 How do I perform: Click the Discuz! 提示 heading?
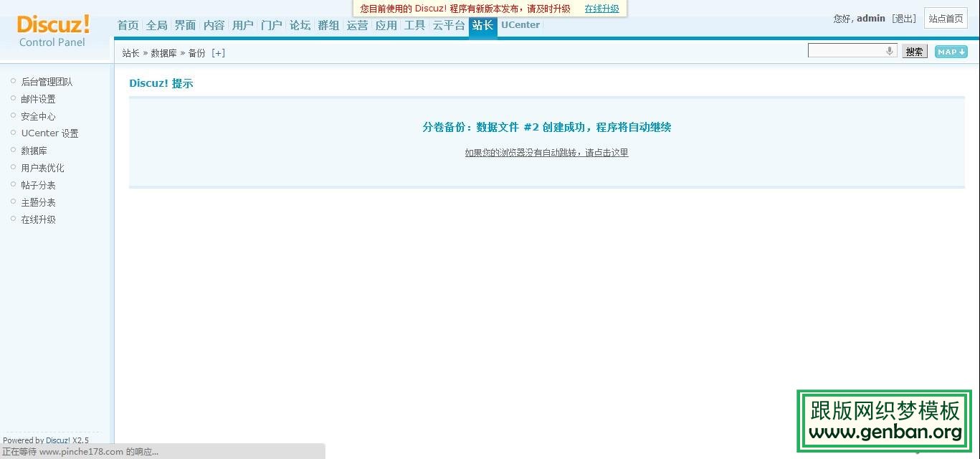click(161, 83)
